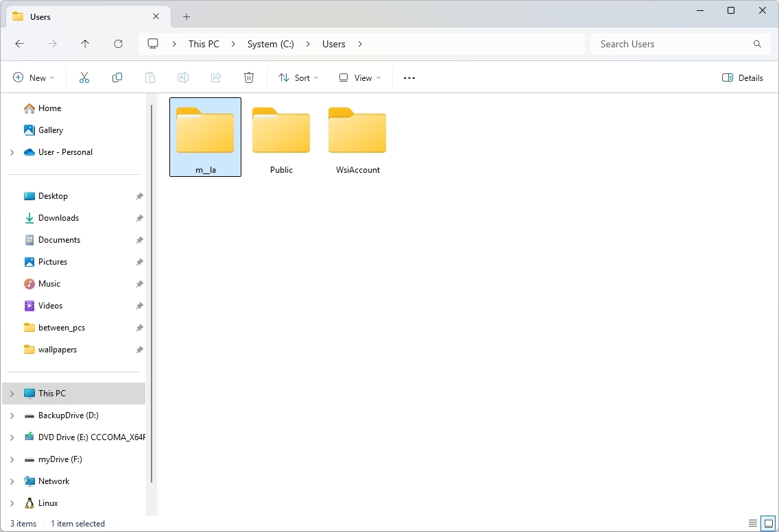Click the Cut scissors icon
779x532 pixels.
tap(84, 77)
